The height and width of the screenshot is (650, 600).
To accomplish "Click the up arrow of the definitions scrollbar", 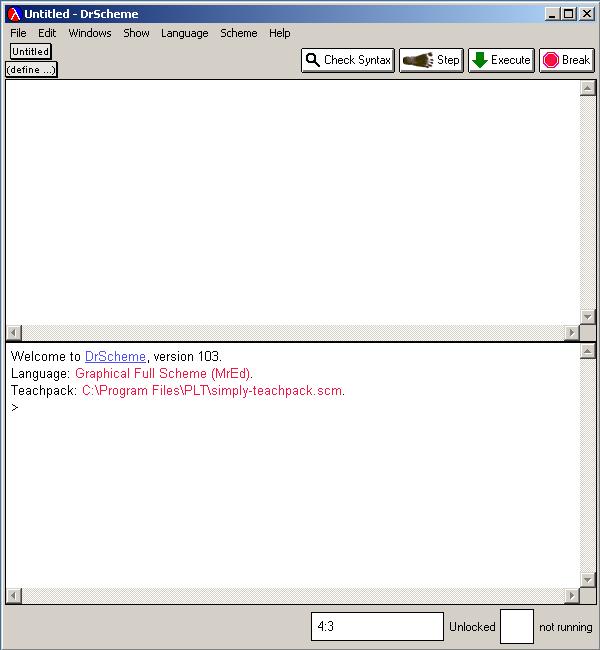I will pos(588,88).
